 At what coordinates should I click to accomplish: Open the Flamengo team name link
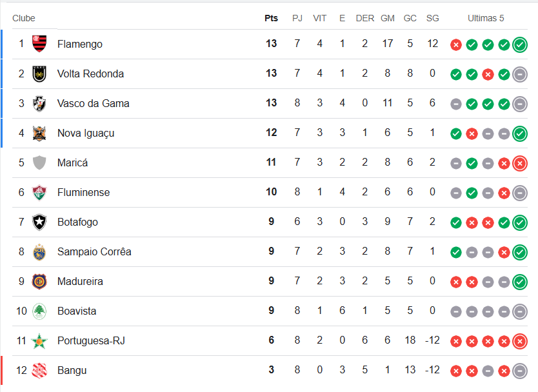point(79,44)
